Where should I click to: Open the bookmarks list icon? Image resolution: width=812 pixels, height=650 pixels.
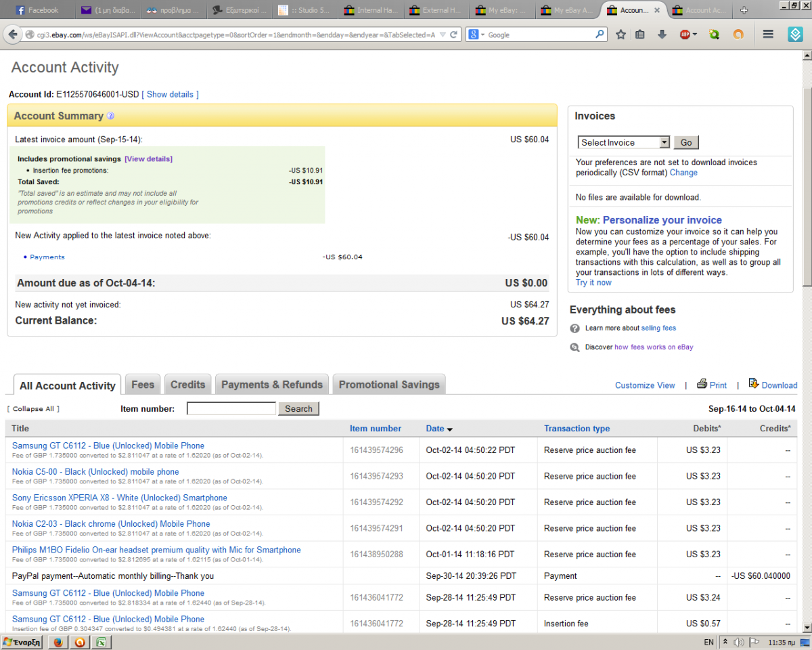[640, 35]
